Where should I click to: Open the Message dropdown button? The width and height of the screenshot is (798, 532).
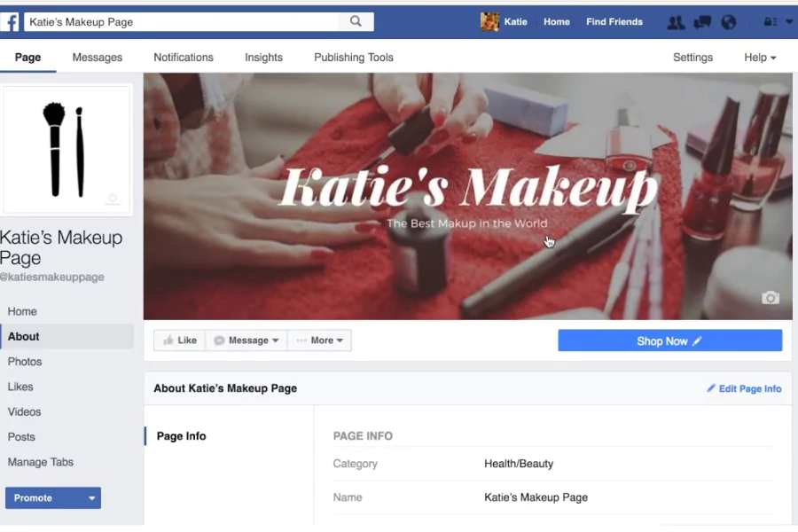[246, 340]
